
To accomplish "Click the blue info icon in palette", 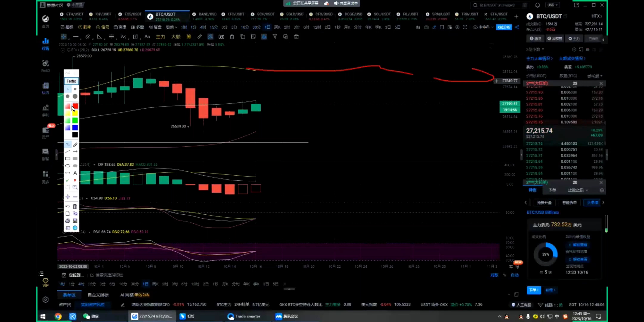I will tap(75, 228).
